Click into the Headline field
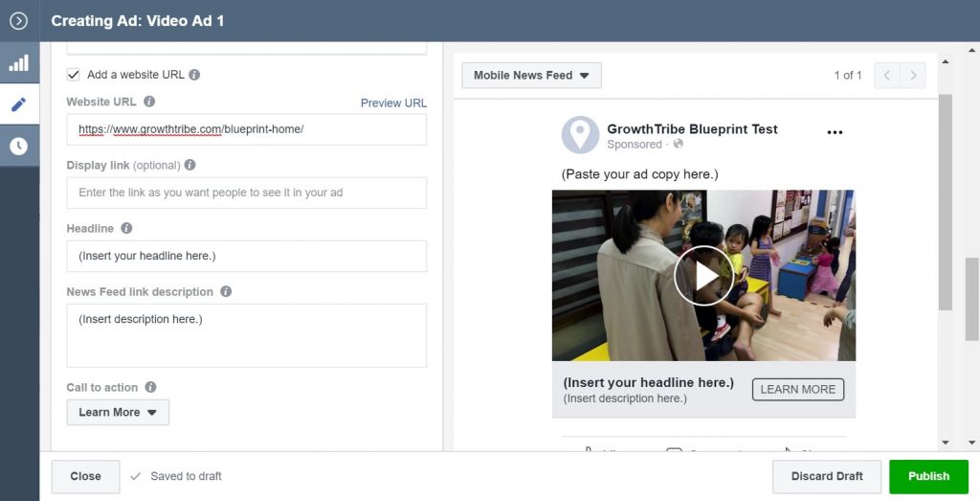This screenshot has width=980, height=501. (x=246, y=256)
